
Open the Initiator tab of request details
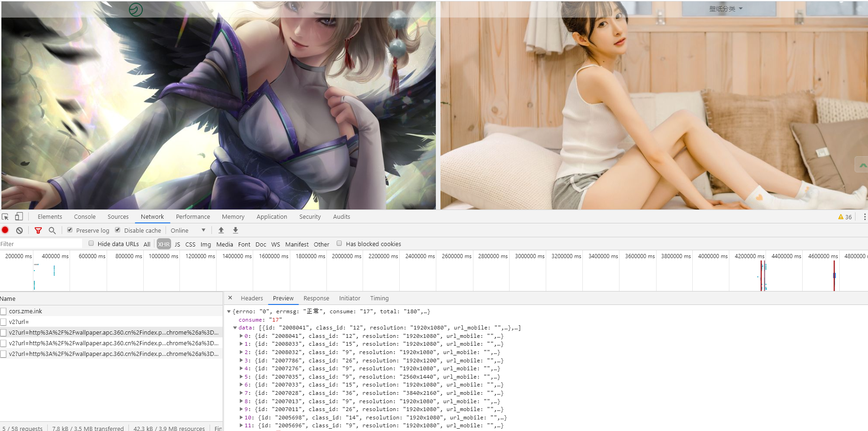pyautogui.click(x=350, y=298)
